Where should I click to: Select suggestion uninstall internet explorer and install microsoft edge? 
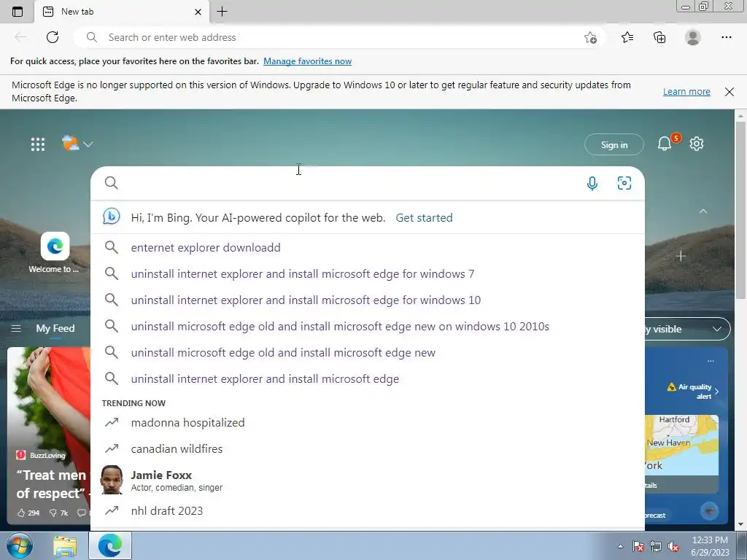[368, 378]
